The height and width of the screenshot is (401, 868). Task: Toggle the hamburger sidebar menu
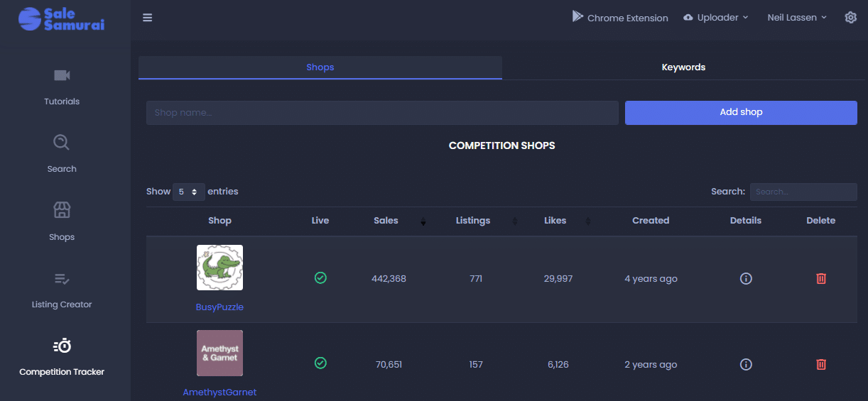point(148,18)
